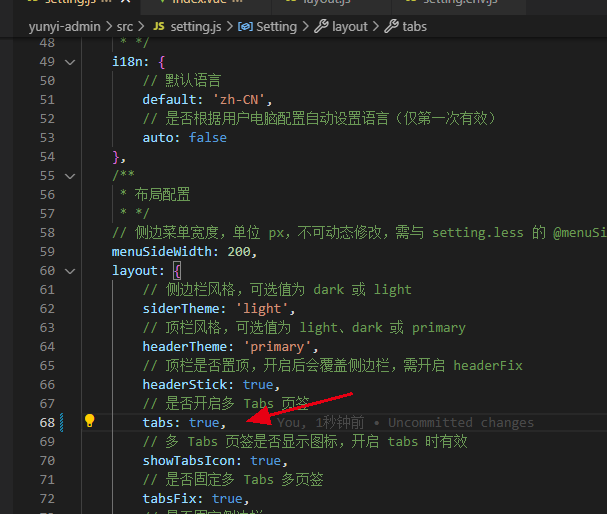607x514 pixels.
Task: Open the src folder breadcrumb
Action: (125, 26)
